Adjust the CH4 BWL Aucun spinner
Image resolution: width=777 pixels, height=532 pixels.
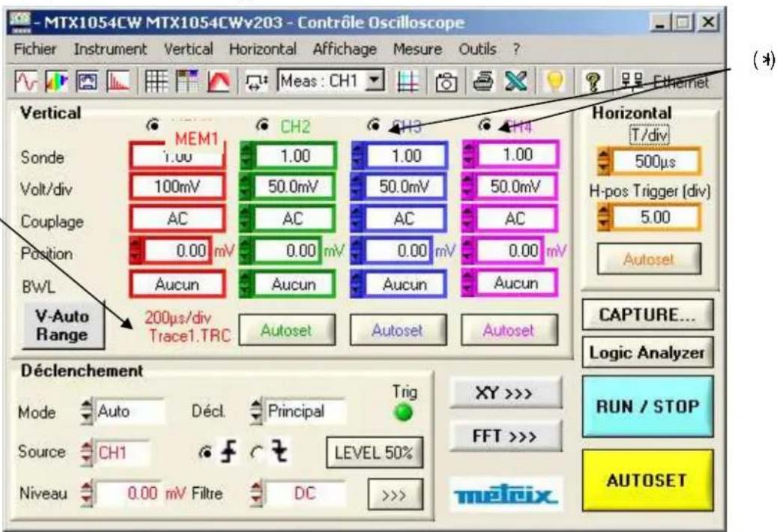468,283
